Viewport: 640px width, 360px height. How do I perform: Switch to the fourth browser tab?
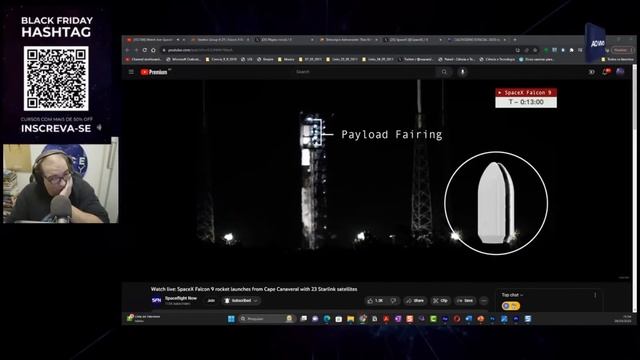[x=348, y=40]
